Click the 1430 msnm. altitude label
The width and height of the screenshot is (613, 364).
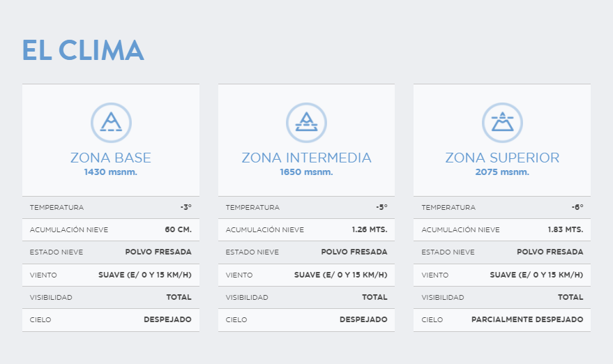(111, 172)
